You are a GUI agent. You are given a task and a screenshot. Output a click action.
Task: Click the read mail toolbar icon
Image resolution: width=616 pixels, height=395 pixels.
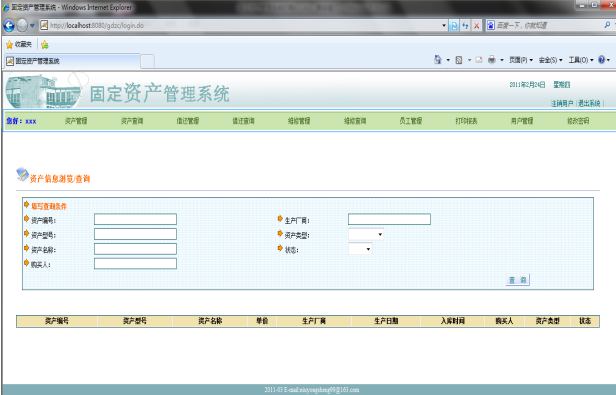(479, 60)
